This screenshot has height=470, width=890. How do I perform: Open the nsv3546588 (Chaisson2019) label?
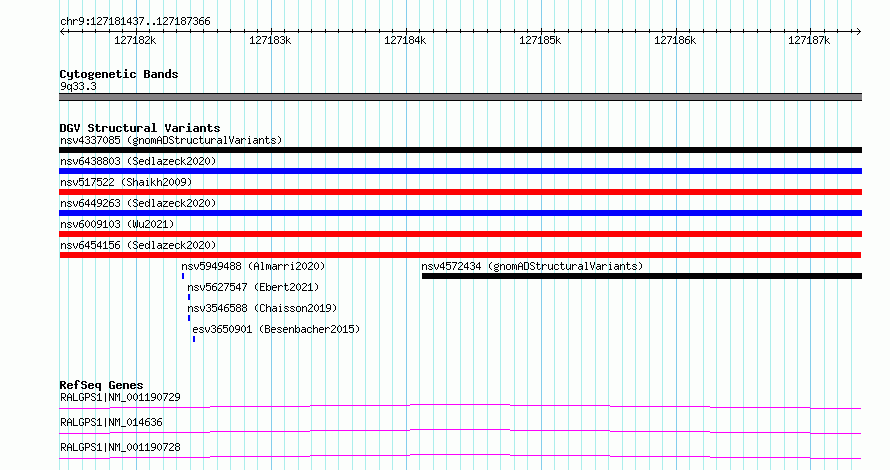pos(262,308)
